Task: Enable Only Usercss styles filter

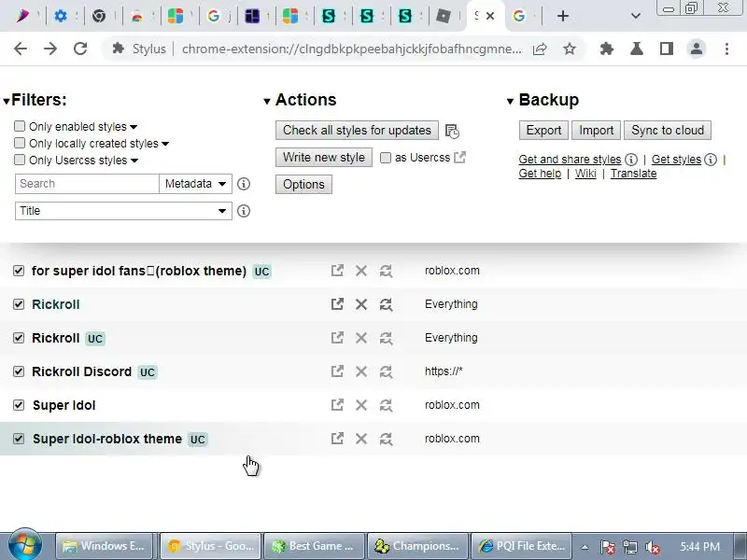Action: 20,160
